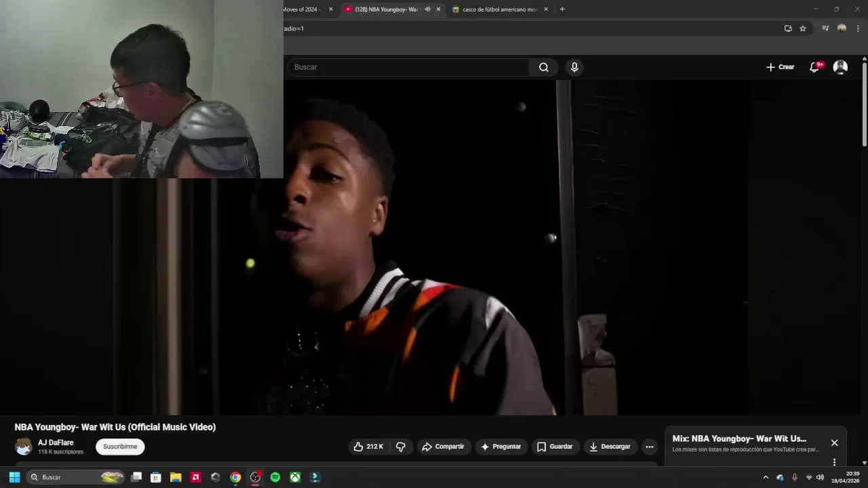
Task: Click the install app icon in address bar
Action: tap(788, 28)
